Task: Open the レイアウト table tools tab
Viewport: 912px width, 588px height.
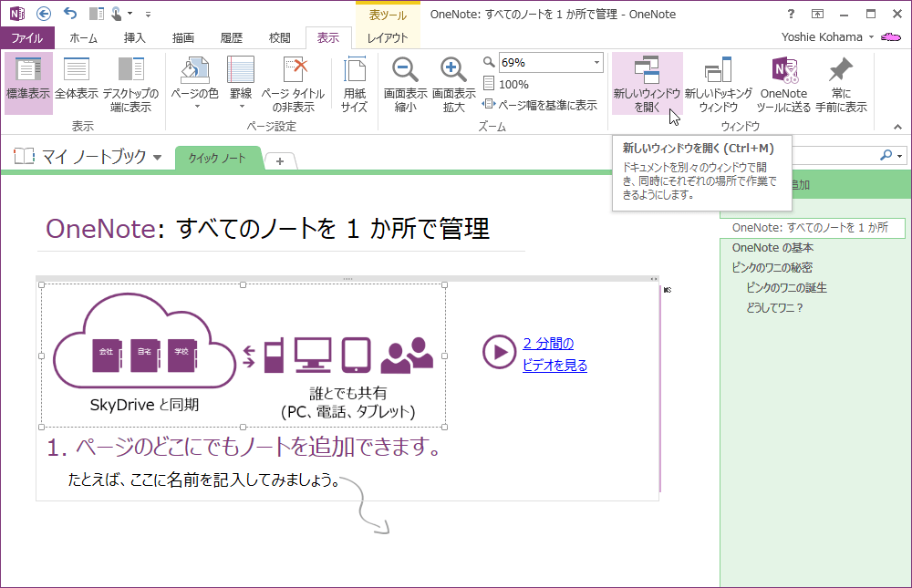Action: coord(388,37)
